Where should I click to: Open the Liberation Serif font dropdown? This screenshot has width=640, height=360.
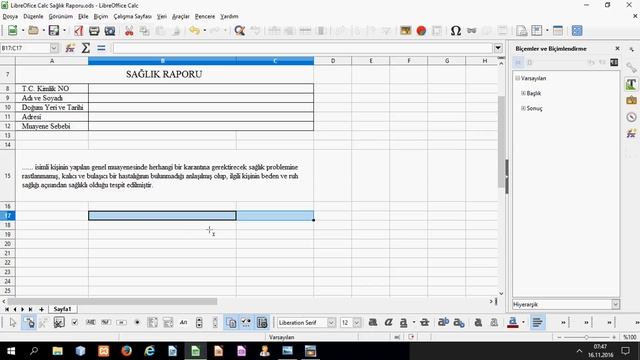(x=331, y=322)
